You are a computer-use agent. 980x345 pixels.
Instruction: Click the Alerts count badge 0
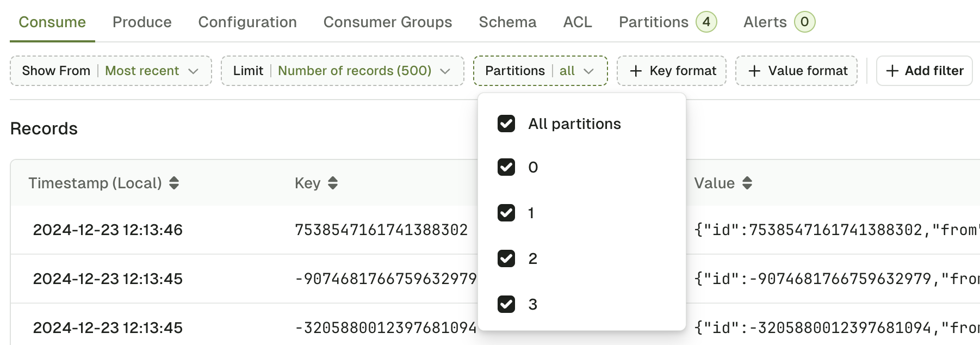[804, 22]
